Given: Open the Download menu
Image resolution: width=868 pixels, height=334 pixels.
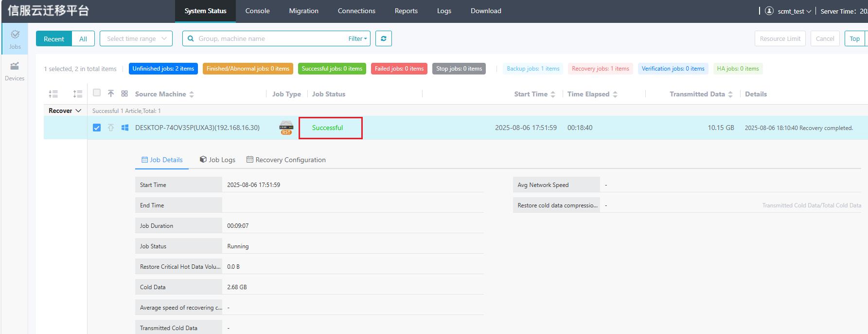Looking at the screenshot, I should point(486,11).
